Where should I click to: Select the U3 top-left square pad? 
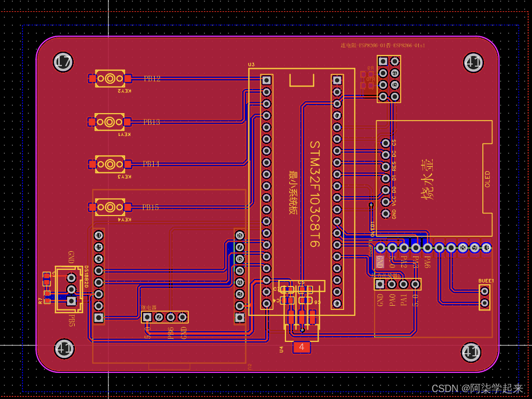pyautogui.click(x=267, y=80)
